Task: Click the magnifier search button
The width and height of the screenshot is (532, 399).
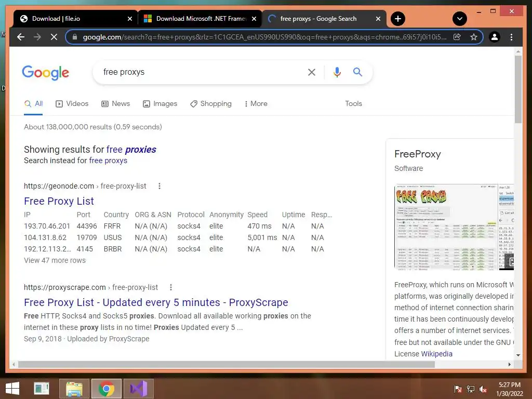Action: point(357,72)
